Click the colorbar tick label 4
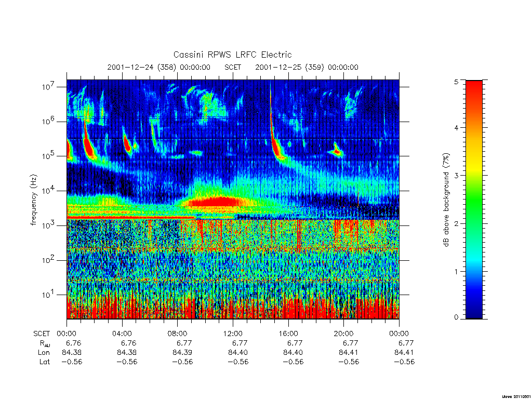 point(456,128)
